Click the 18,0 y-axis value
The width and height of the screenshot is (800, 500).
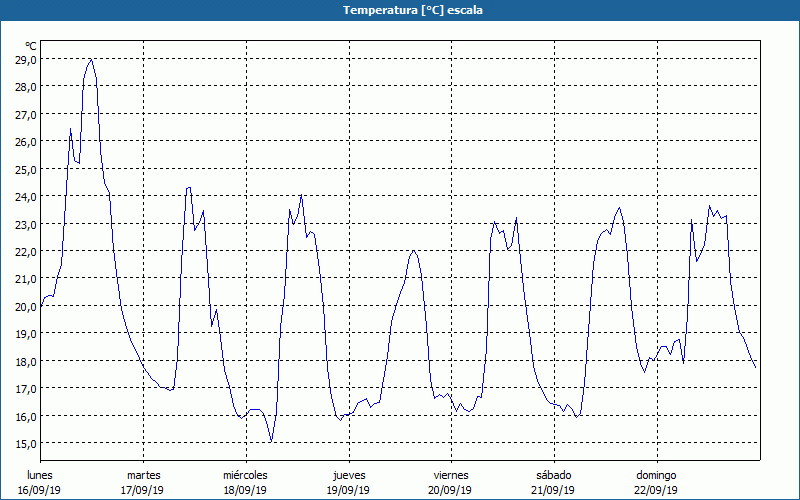click(x=26, y=362)
